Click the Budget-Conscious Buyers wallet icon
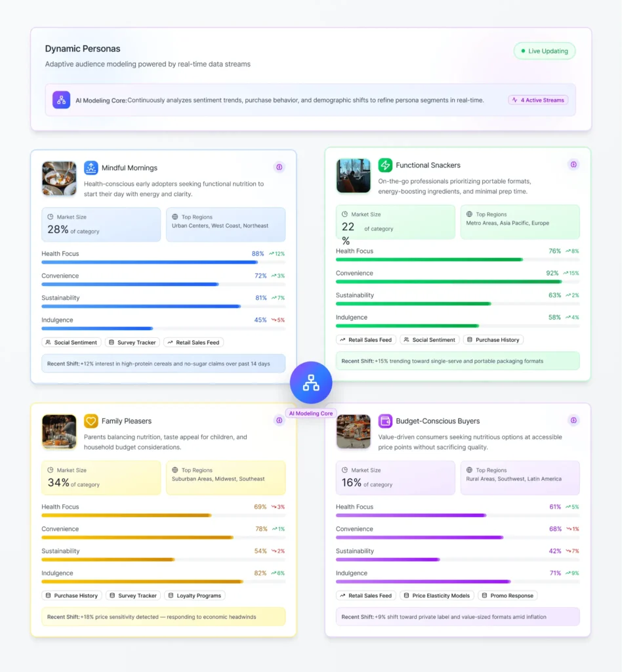 [385, 421]
